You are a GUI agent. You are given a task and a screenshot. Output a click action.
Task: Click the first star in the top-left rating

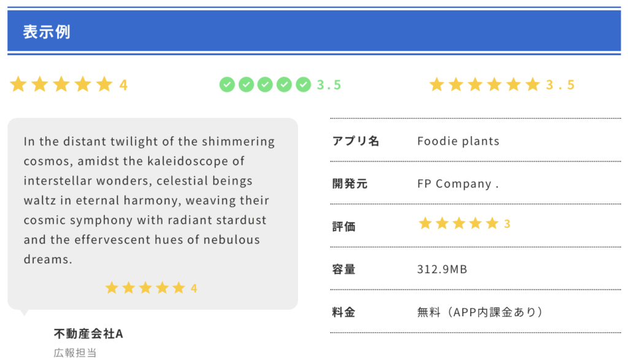pos(18,85)
